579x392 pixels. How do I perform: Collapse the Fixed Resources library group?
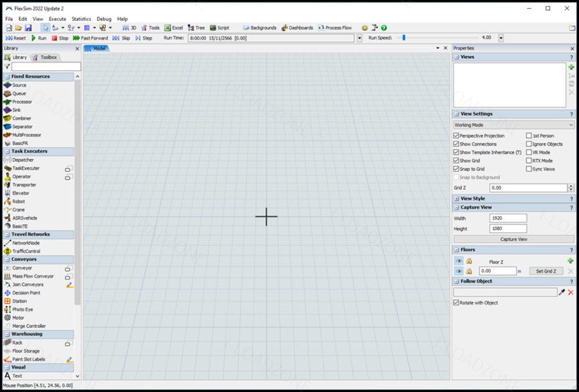[7, 77]
